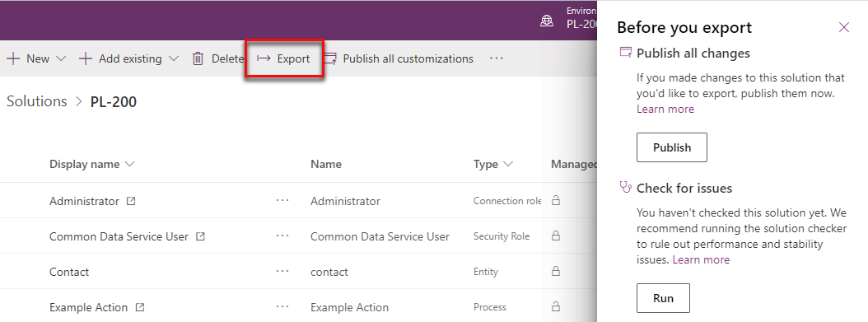868x322 pixels.
Task: Open Learn more link under Publish all changes
Action: [x=665, y=109]
